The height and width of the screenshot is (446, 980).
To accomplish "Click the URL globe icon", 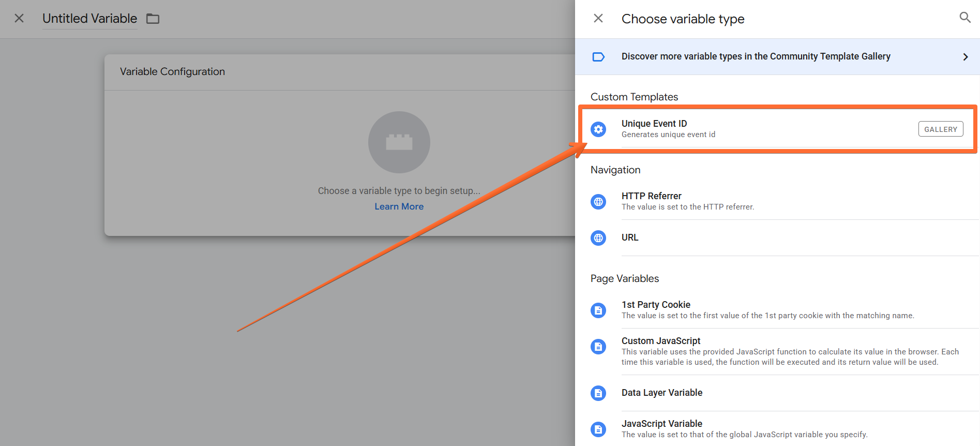I will (x=598, y=238).
